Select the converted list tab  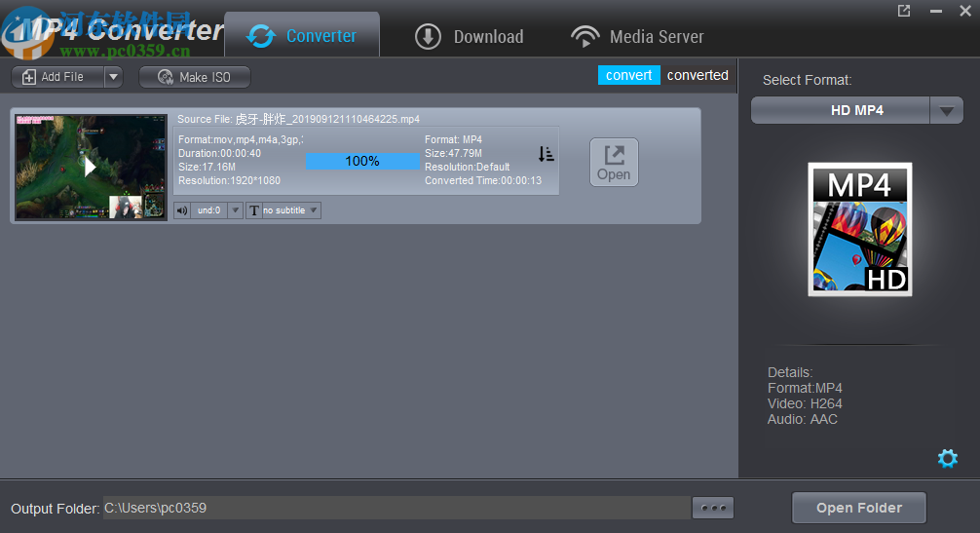[697, 75]
